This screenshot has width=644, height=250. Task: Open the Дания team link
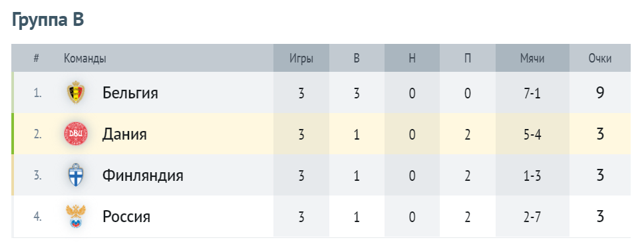(124, 134)
